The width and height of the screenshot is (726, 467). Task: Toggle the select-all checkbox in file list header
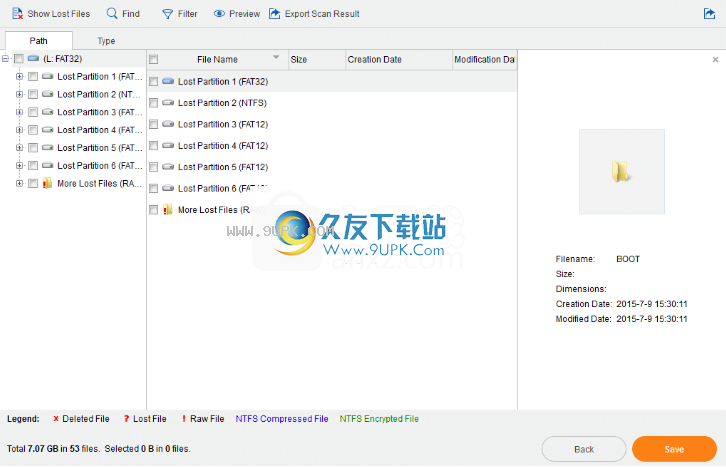coord(154,59)
